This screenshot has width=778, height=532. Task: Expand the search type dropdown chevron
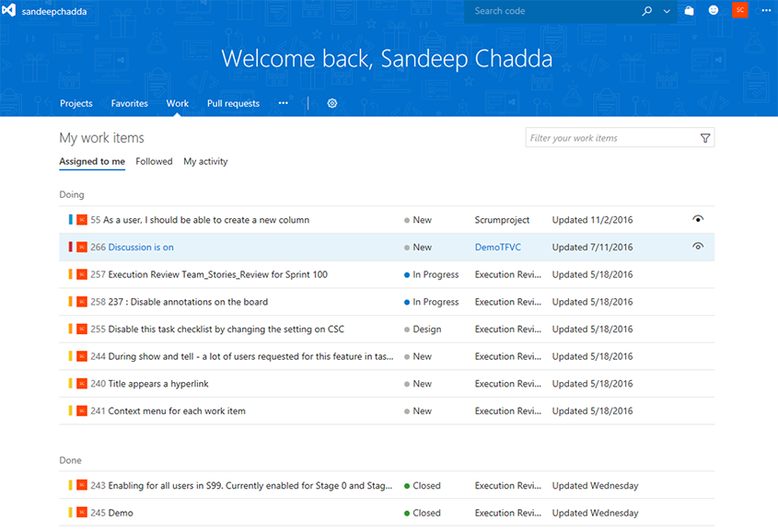pos(667,11)
